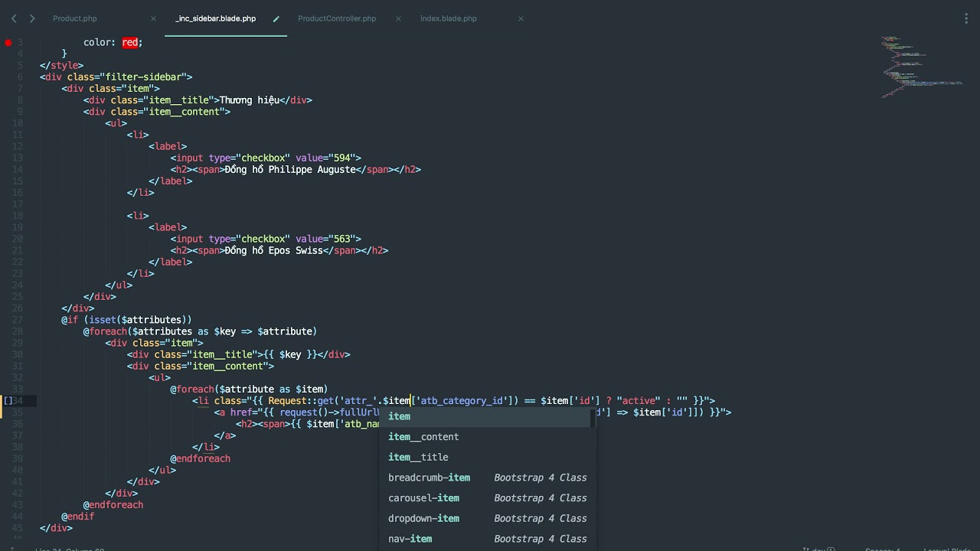Image resolution: width=980 pixels, height=551 pixels.
Task: Click 'color:' property on line 3
Action: (x=100, y=43)
